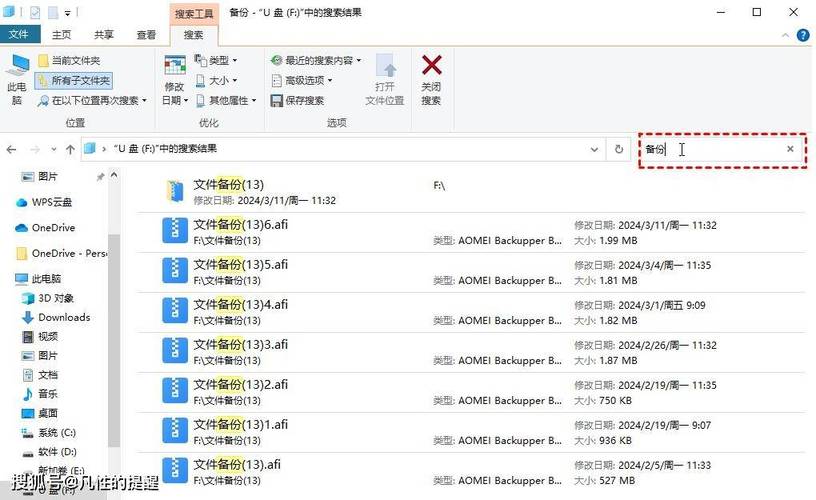Click date 2024/2/5/周一 11:33
The image size is (816, 500).
point(665,466)
